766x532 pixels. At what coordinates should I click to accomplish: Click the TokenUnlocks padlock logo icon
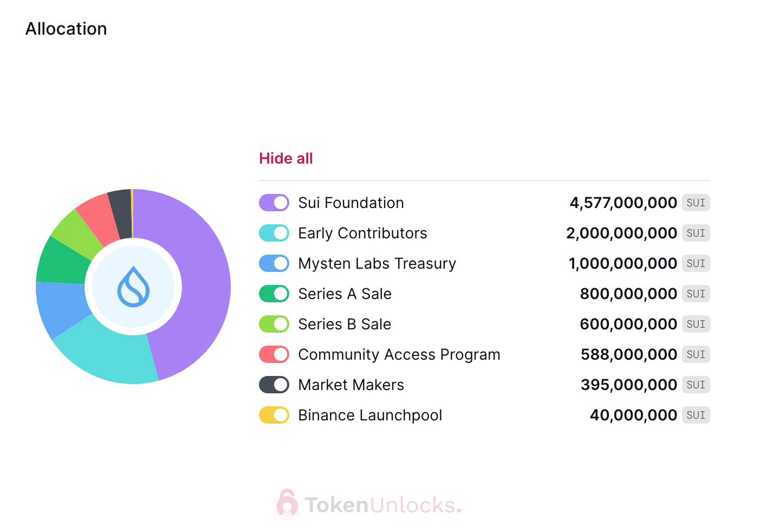tap(287, 504)
